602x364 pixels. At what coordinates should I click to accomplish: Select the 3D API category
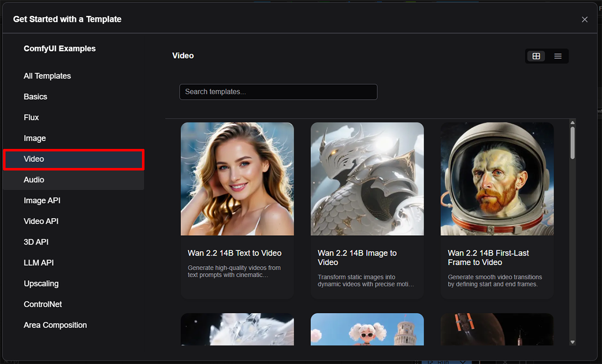(73, 242)
